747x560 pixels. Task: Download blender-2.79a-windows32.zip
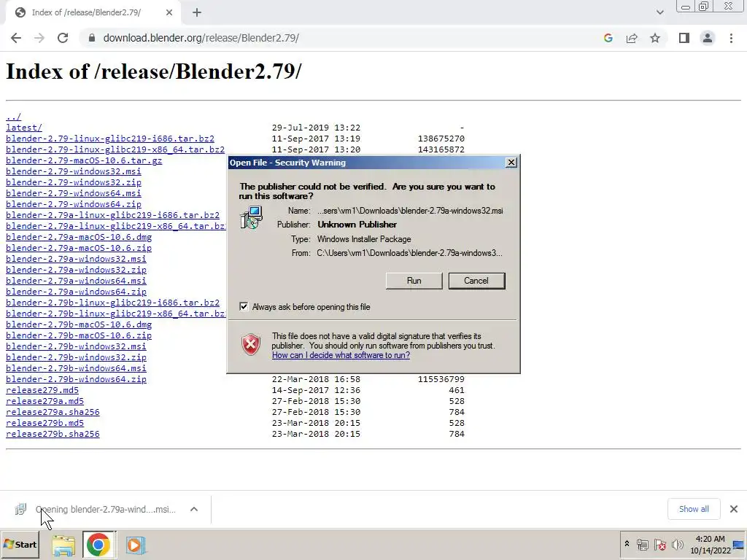[76, 270]
